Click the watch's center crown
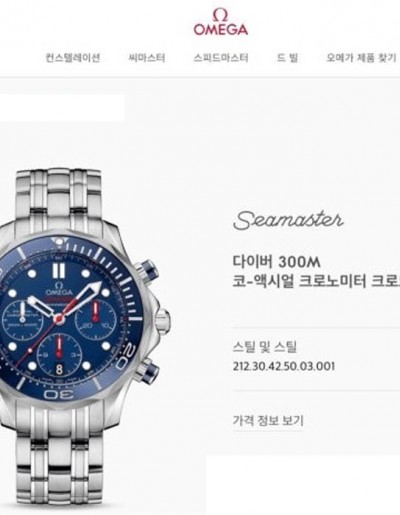The height and width of the screenshot is (515, 400). 163,321
